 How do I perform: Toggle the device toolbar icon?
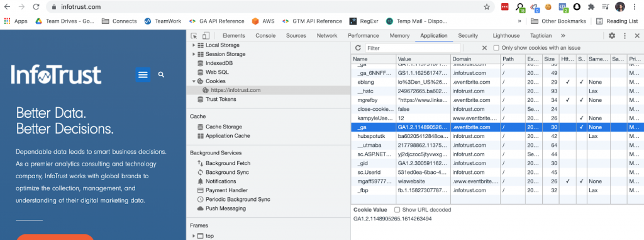206,36
